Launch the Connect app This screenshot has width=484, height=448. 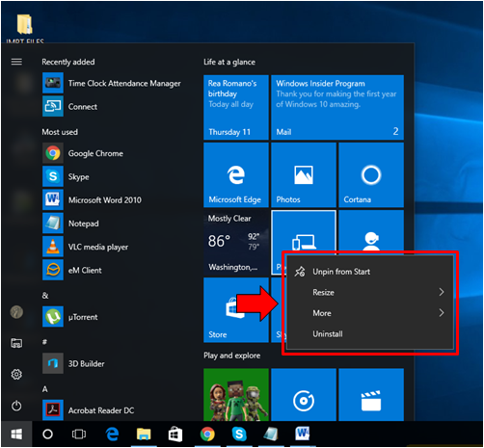(x=69, y=106)
